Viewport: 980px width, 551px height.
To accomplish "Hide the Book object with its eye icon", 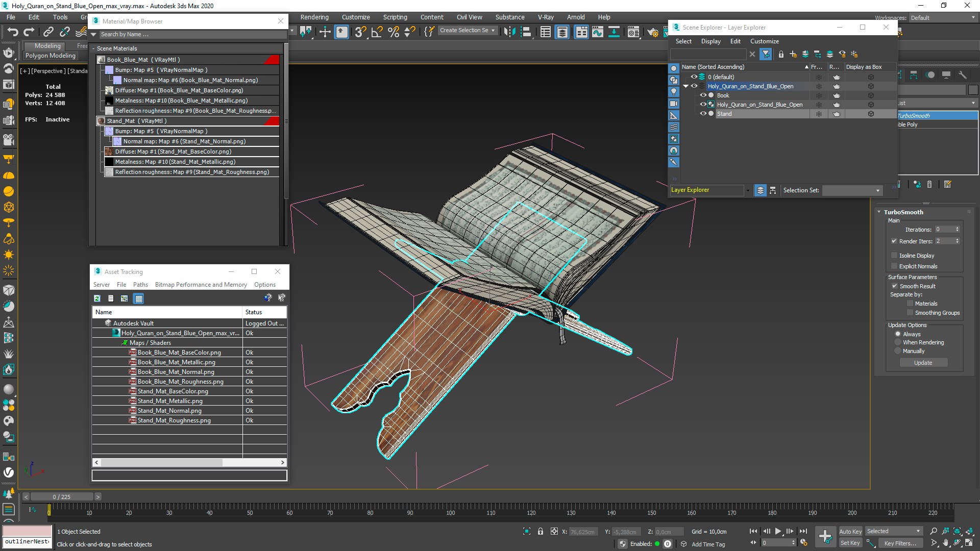I will tap(703, 95).
